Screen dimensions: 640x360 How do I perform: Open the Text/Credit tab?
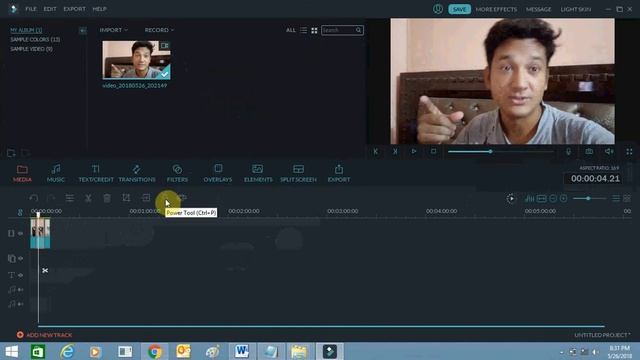pos(96,173)
